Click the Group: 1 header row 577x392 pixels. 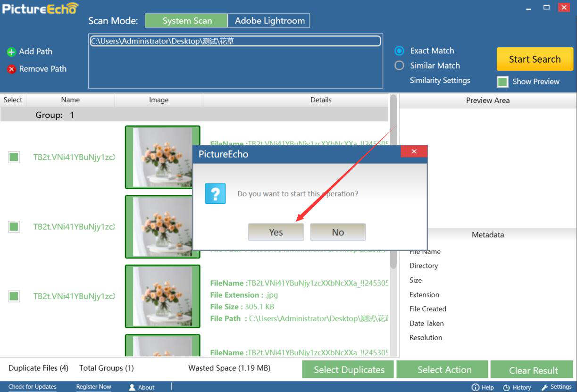pos(194,115)
